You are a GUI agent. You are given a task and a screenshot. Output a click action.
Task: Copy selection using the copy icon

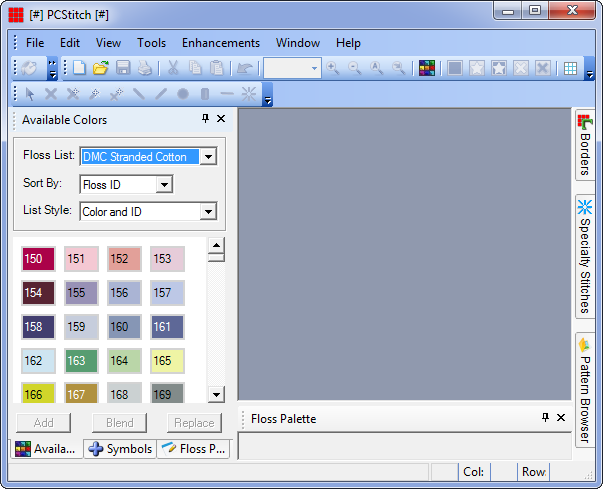[195, 68]
